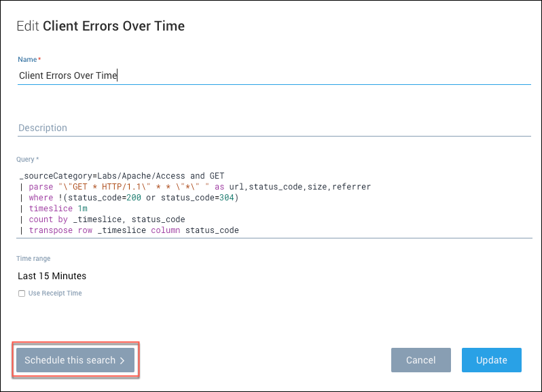Click the transpose row query line
Image resolution: width=542 pixels, height=392 pixels.
pyautogui.click(x=133, y=230)
